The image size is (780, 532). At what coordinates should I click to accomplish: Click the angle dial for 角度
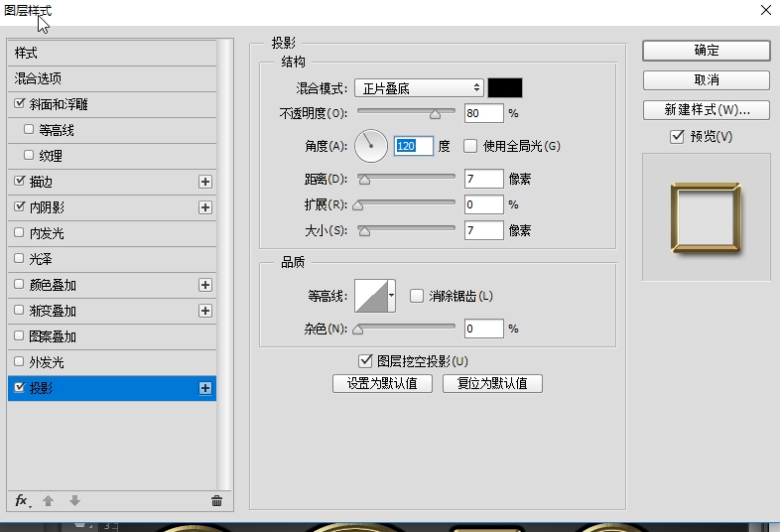tap(370, 146)
